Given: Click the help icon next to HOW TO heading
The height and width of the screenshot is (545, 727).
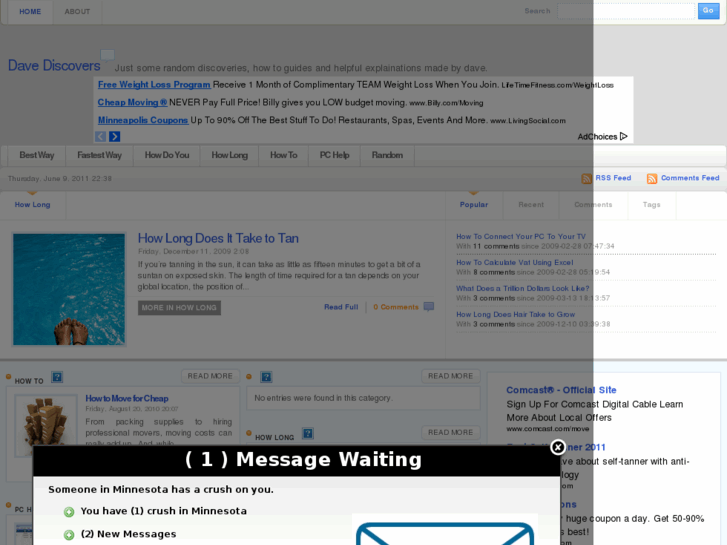Looking at the screenshot, I should pyautogui.click(x=57, y=377).
